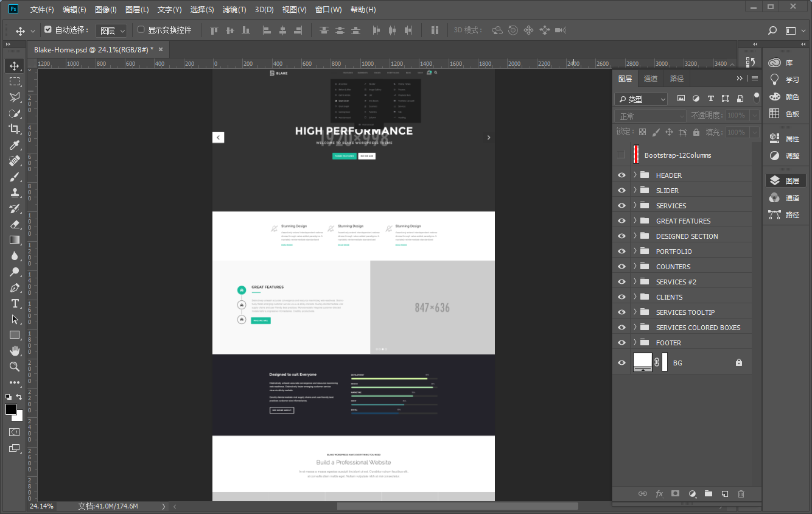
Task: Select the Hand tool
Action: (x=15, y=351)
